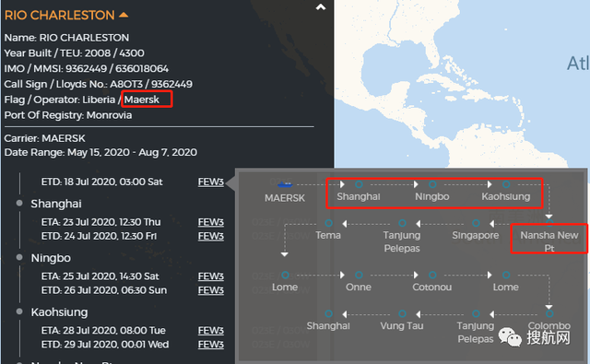The width and height of the screenshot is (590, 364).
Task: Select the Shanghai stop in schedule list
Action: click(56, 204)
